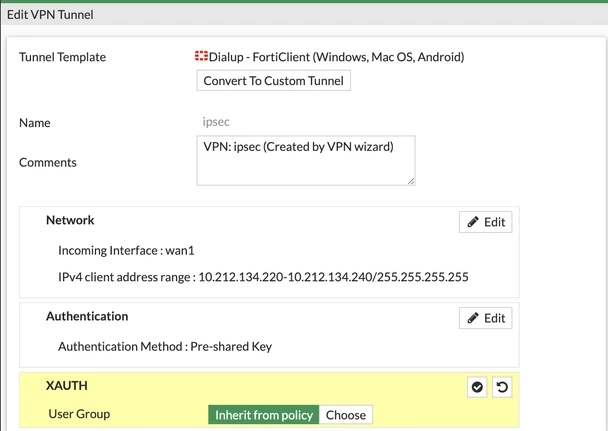Convert the tunnel to a custom tunnel
608x431 pixels.
coord(273,81)
